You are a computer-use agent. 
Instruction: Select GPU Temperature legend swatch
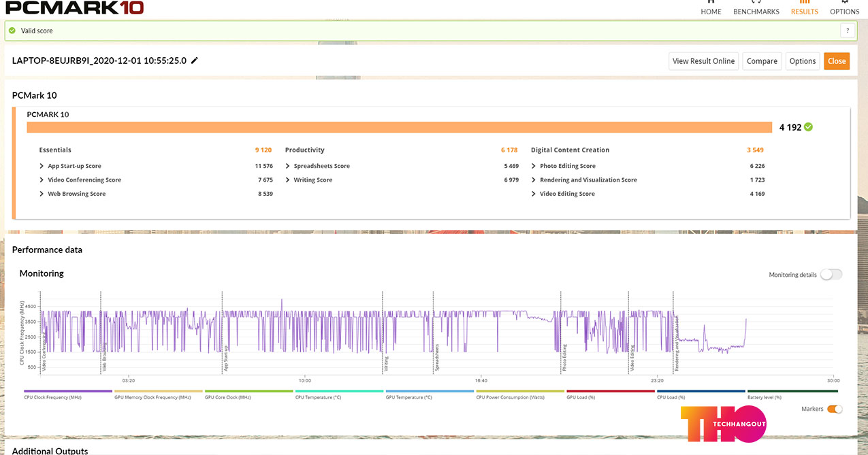click(x=430, y=391)
